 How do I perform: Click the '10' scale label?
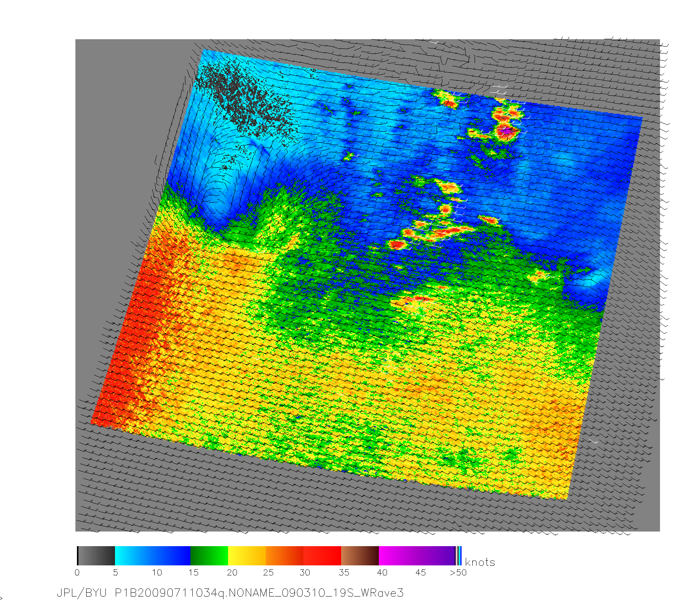(157, 572)
